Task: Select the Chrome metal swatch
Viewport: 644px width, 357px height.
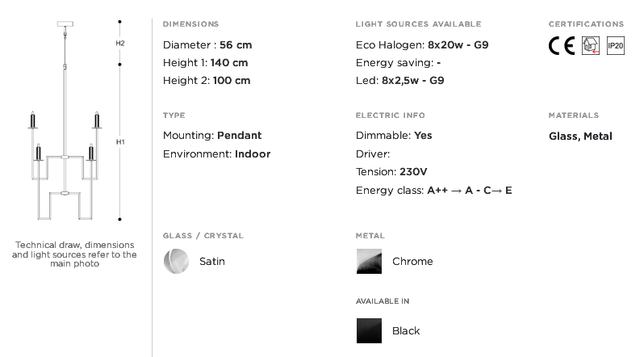Action: (x=369, y=261)
